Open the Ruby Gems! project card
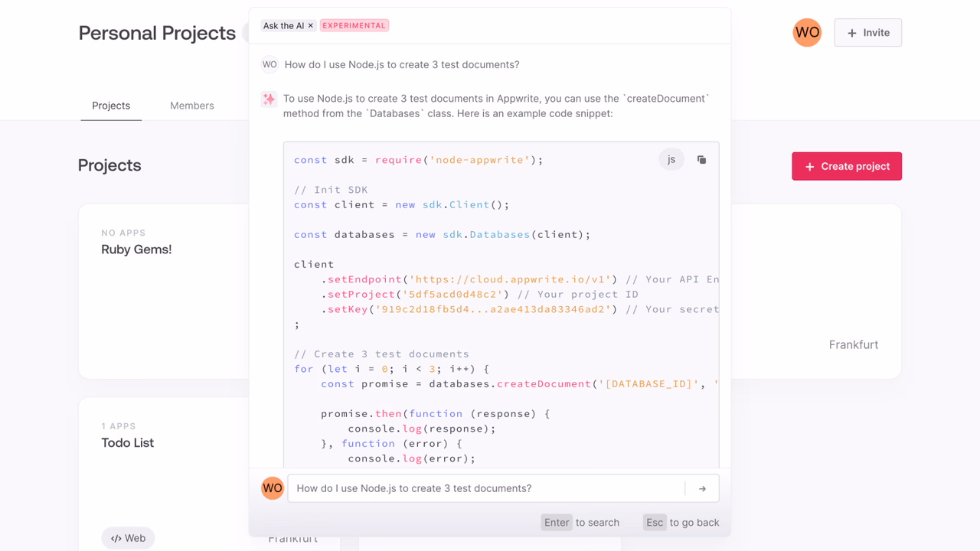The height and width of the screenshot is (551, 980). [x=163, y=292]
